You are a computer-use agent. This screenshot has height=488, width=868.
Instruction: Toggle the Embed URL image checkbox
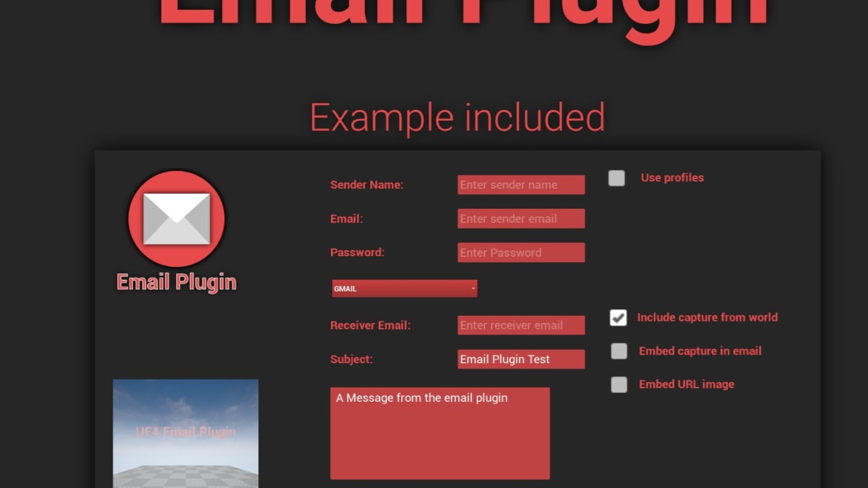point(618,384)
